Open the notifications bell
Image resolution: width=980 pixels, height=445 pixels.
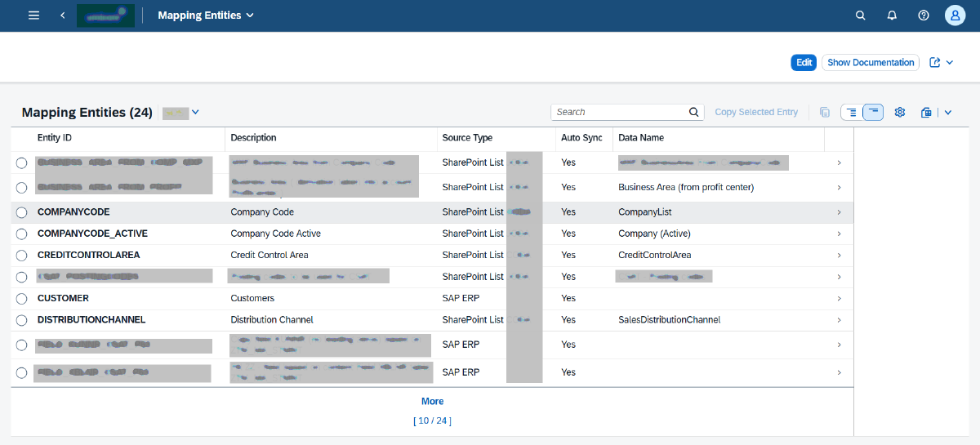tap(892, 16)
